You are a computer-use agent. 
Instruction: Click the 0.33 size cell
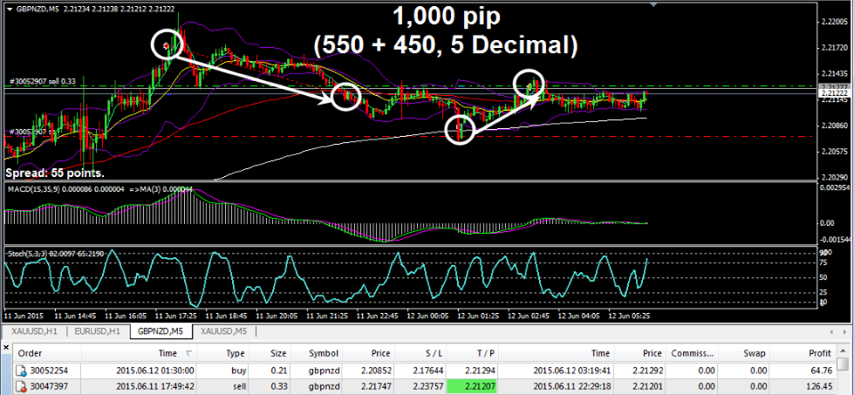tap(278, 387)
